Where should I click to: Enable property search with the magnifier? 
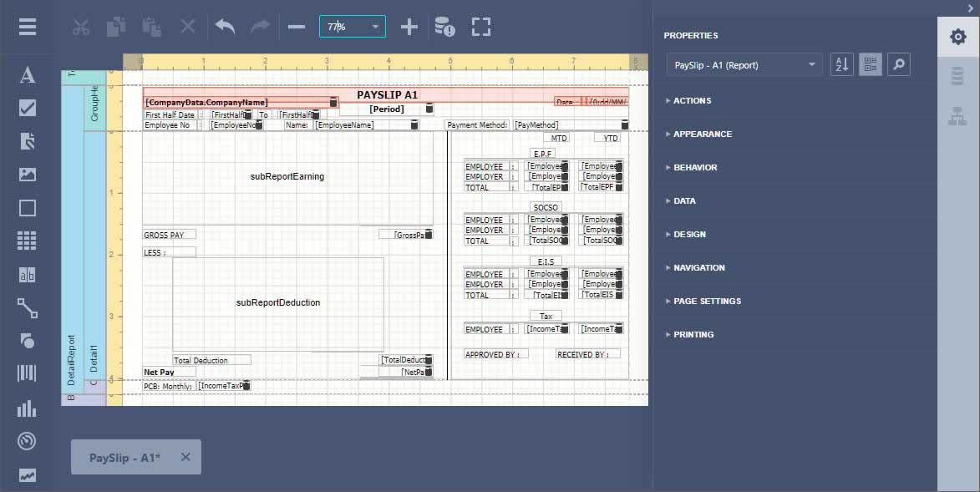coord(898,63)
